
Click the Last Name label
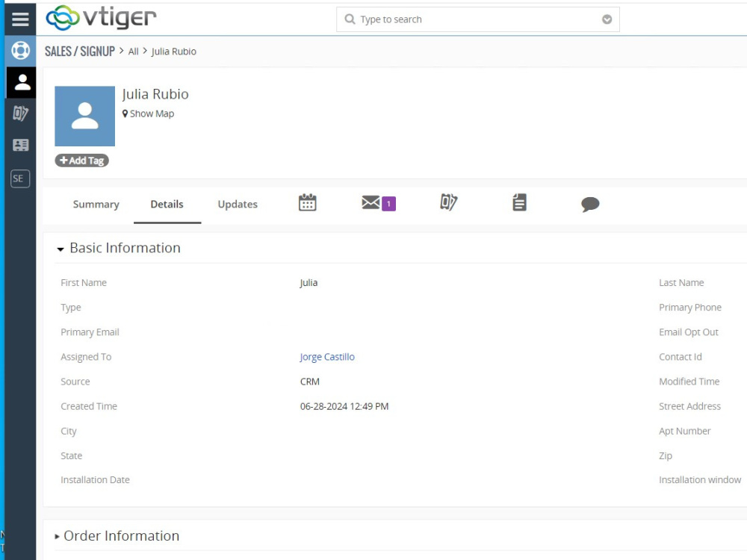681,283
